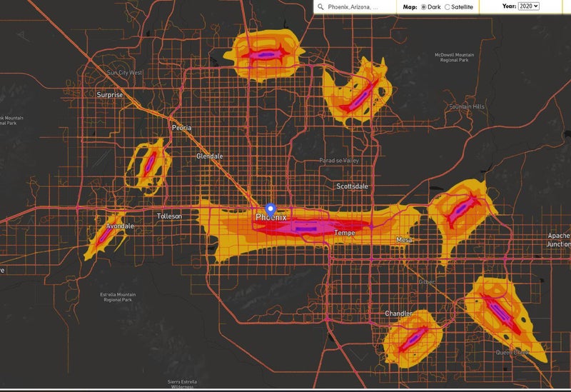This screenshot has width=571, height=392.
Task: Select the Dark map radio button
Action: click(x=424, y=6)
